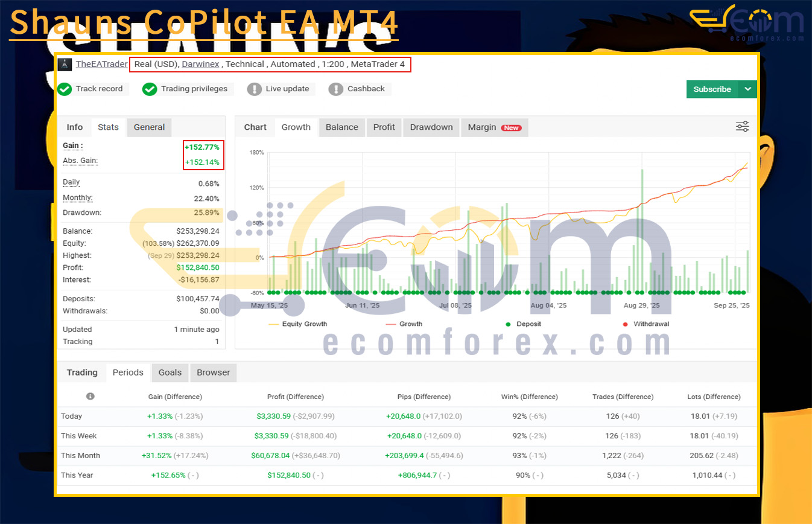Viewport: 812px width, 524px height.
Task: Click the Track record green checkmark icon
Action: (x=65, y=89)
